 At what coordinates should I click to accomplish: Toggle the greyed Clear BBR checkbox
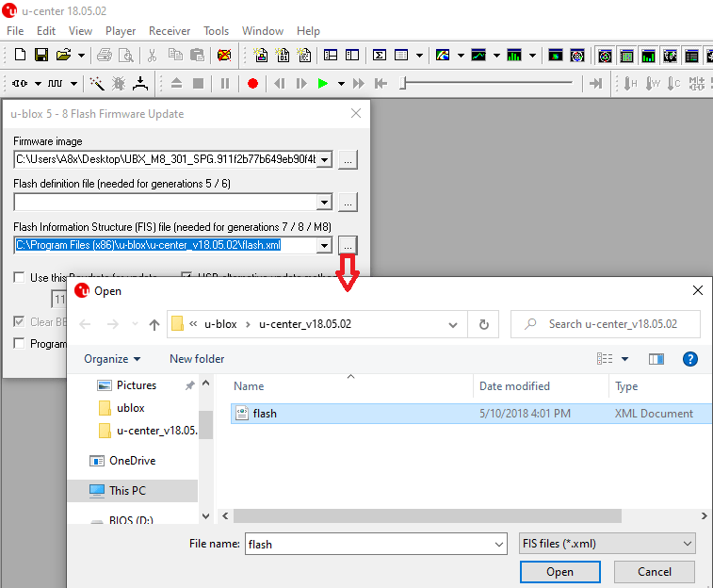tap(19, 321)
